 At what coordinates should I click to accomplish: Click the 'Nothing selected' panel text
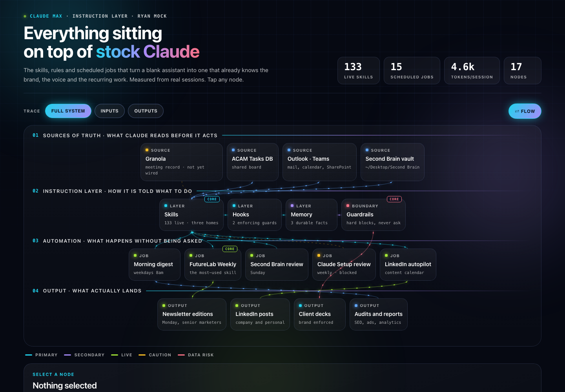point(65,386)
